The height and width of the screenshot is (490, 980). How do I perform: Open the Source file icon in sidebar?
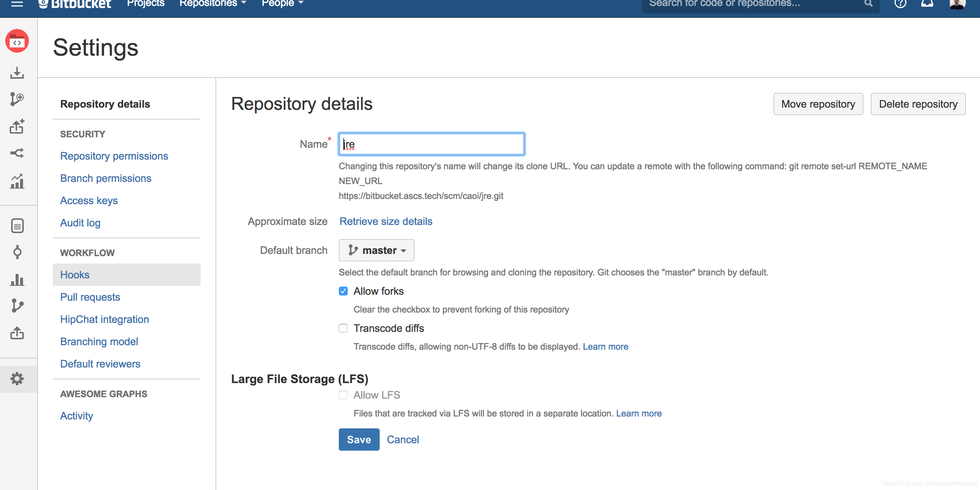coord(17,226)
